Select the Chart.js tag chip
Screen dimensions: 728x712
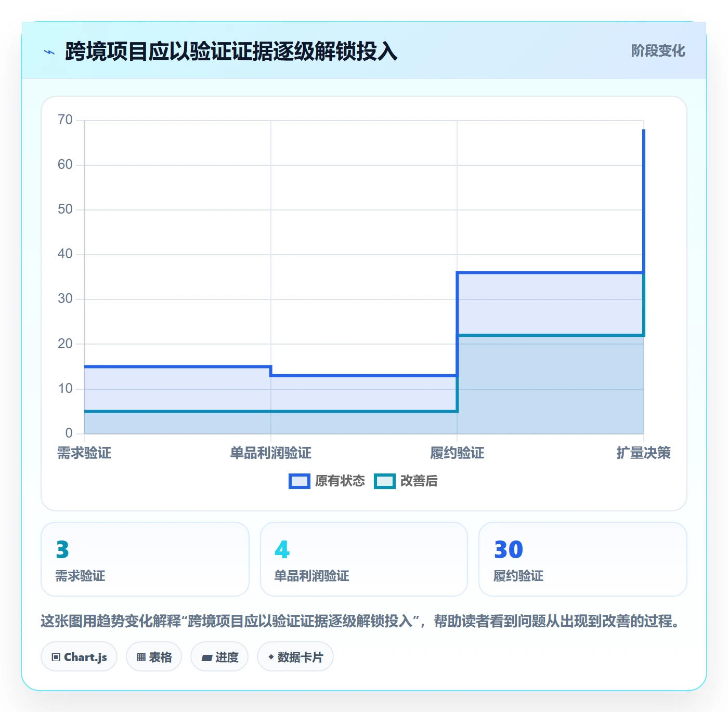tap(79, 657)
